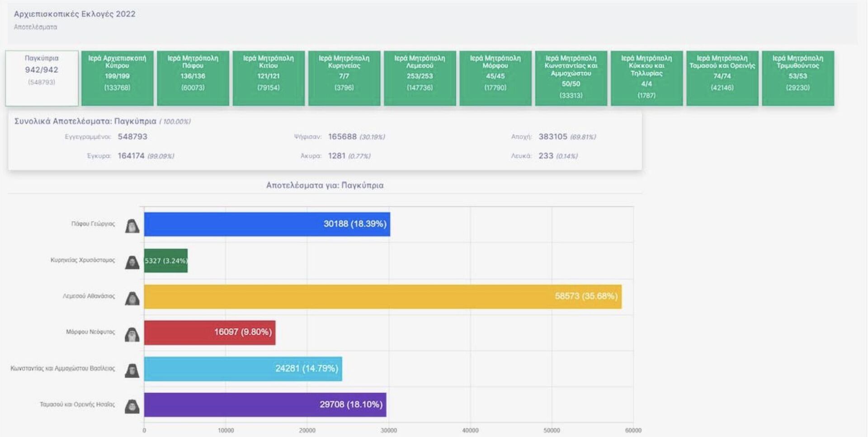This screenshot has height=437, width=868.
Task: Click the Λεμεσού Αθανάσιος label
Action: pos(89,296)
